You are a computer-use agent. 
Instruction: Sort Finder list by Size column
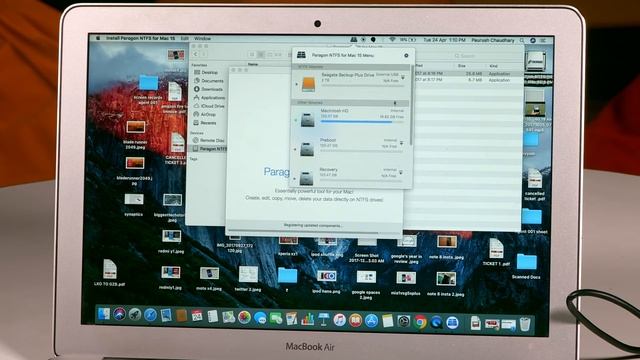pyautogui.click(x=462, y=66)
